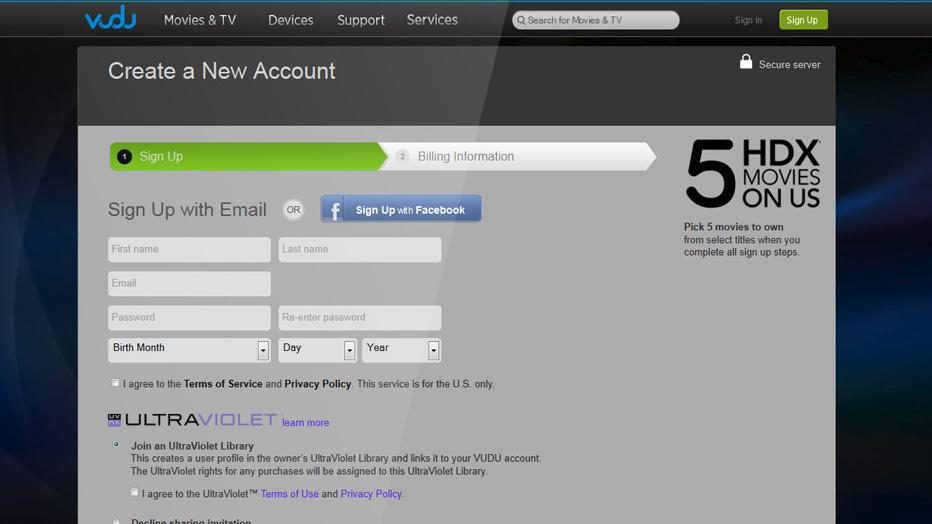
Task: Click the magnifier icon in search box
Action: point(521,20)
